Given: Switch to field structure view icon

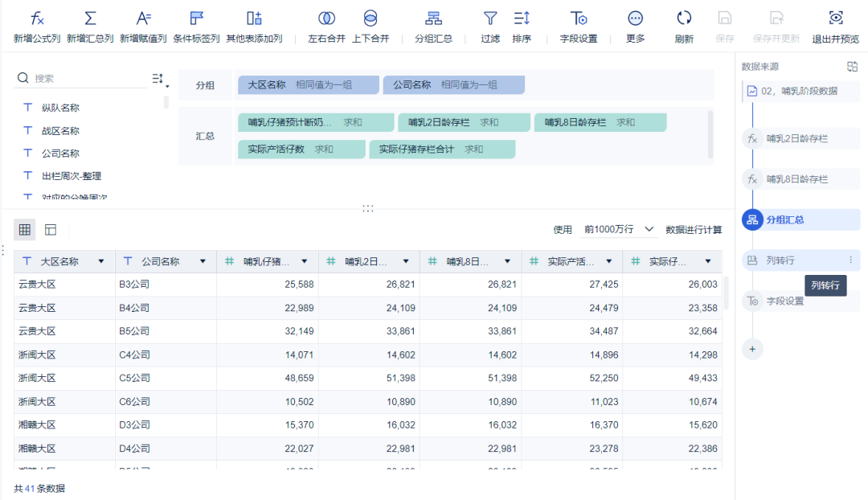Looking at the screenshot, I should click(51, 229).
